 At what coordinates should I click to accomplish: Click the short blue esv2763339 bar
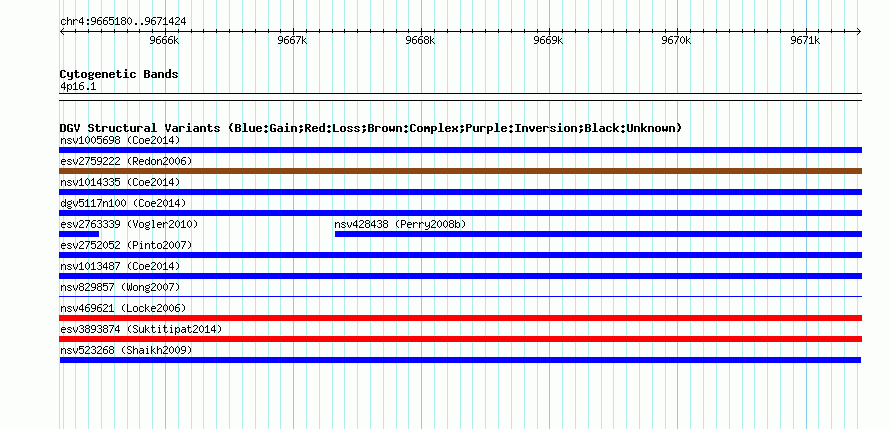[79, 234]
